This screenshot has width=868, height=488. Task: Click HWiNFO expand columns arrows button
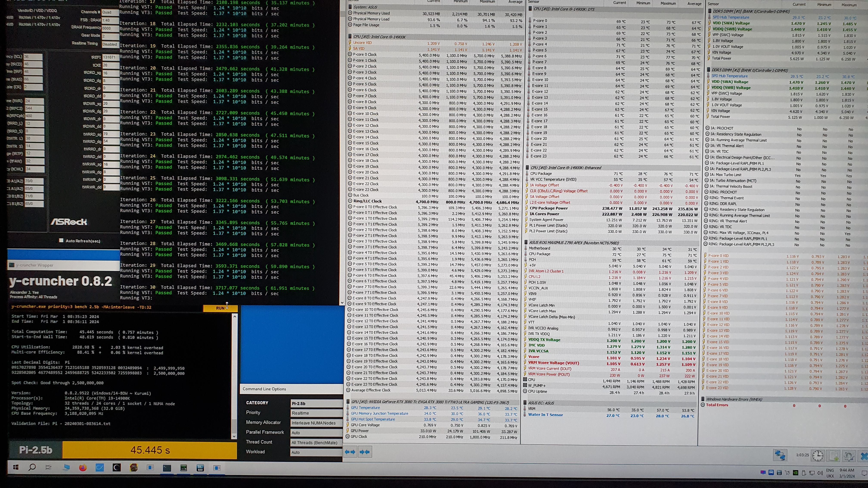point(350,452)
